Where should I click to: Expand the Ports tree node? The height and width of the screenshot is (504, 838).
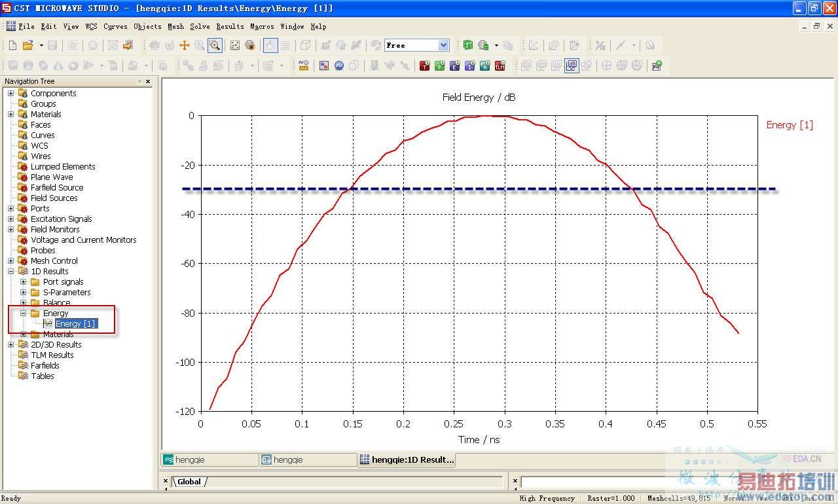10,208
